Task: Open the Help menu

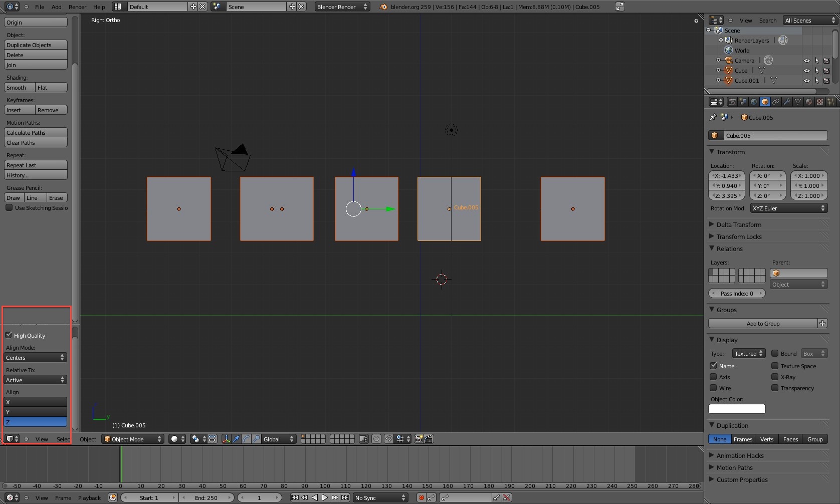Action: tap(99, 7)
